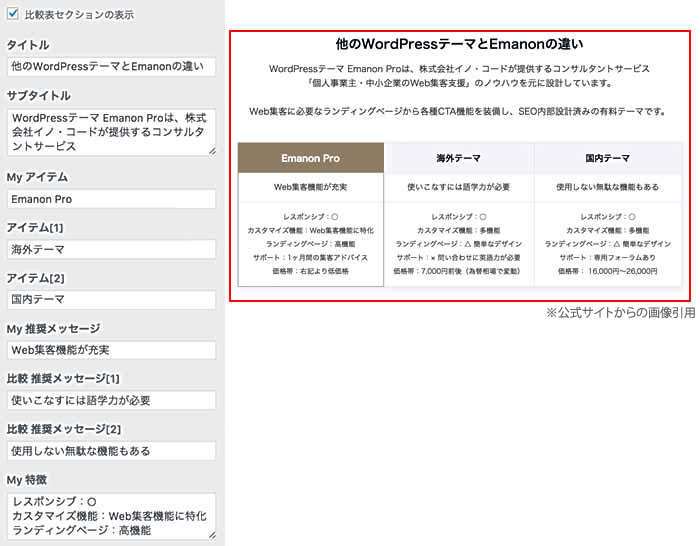Click the 国内テーマ column header in preview
The image size is (700, 546).
click(x=608, y=158)
